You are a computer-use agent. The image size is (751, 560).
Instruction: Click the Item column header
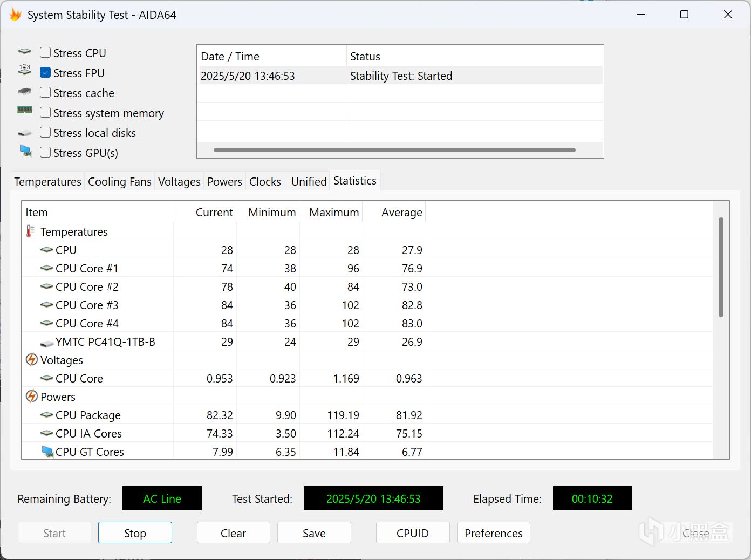[97, 212]
